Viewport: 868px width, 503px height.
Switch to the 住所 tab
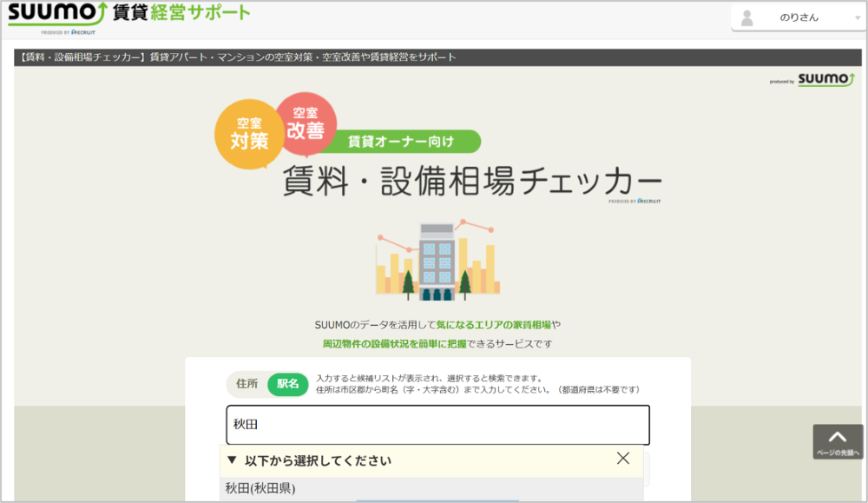(x=247, y=383)
